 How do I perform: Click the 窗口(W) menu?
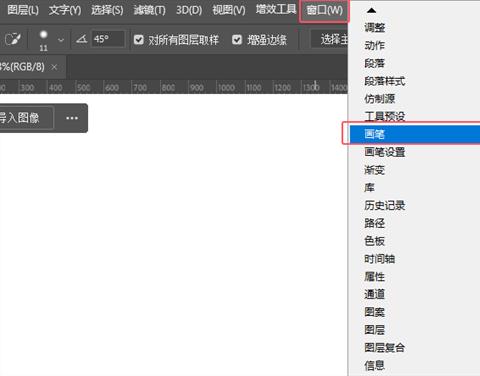324,10
